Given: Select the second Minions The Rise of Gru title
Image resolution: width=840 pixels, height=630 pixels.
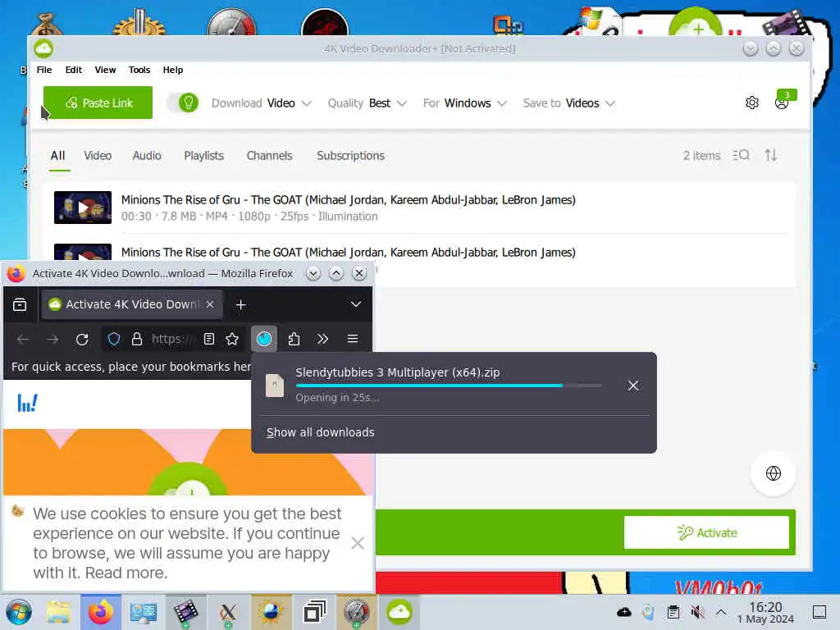Looking at the screenshot, I should 348,253.
